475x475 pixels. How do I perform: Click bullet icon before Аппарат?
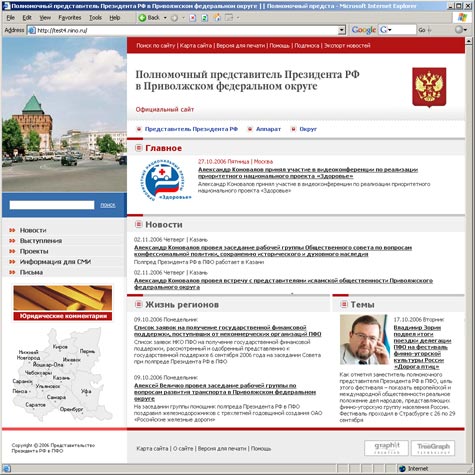click(x=250, y=129)
